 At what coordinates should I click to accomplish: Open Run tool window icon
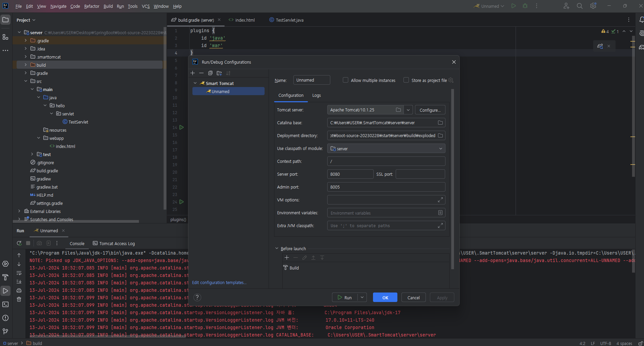click(x=5, y=291)
